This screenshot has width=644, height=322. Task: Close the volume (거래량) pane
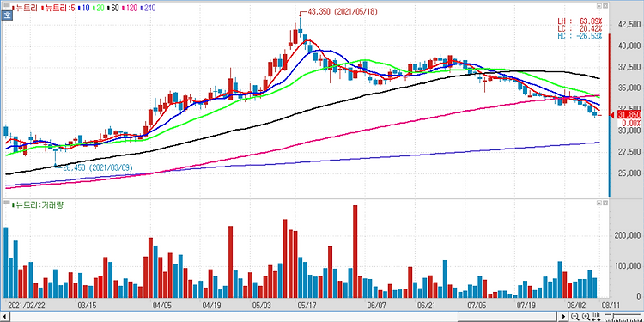(x=605, y=204)
